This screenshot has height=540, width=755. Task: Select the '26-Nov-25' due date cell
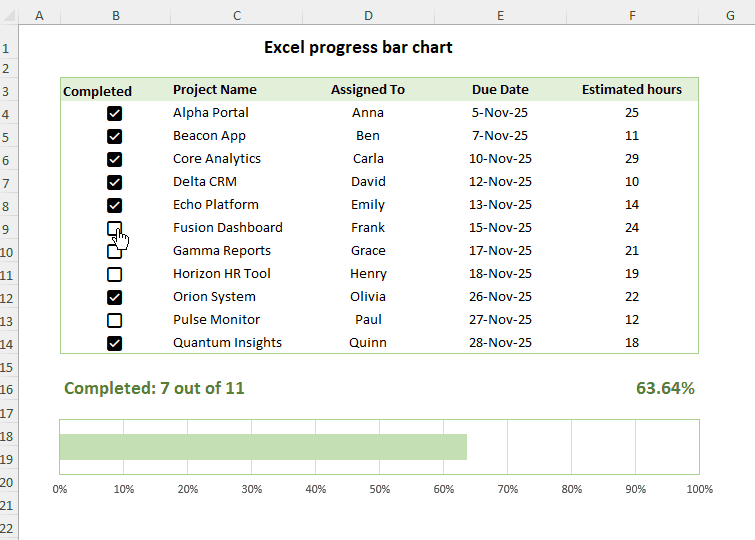click(x=500, y=297)
